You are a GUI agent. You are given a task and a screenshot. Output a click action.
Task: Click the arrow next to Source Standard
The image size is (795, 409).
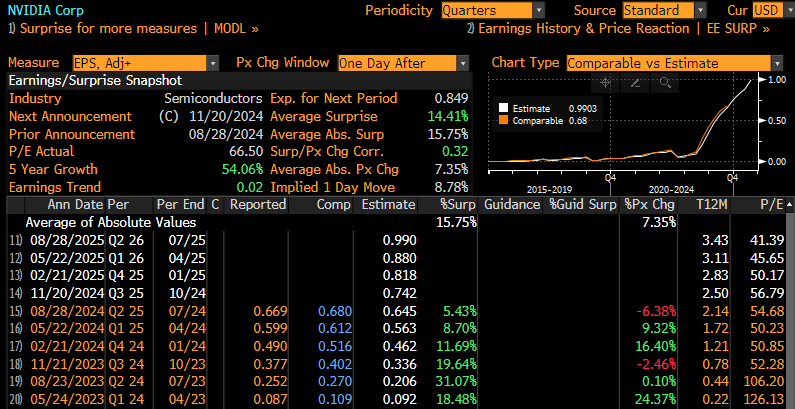pyautogui.click(x=700, y=10)
